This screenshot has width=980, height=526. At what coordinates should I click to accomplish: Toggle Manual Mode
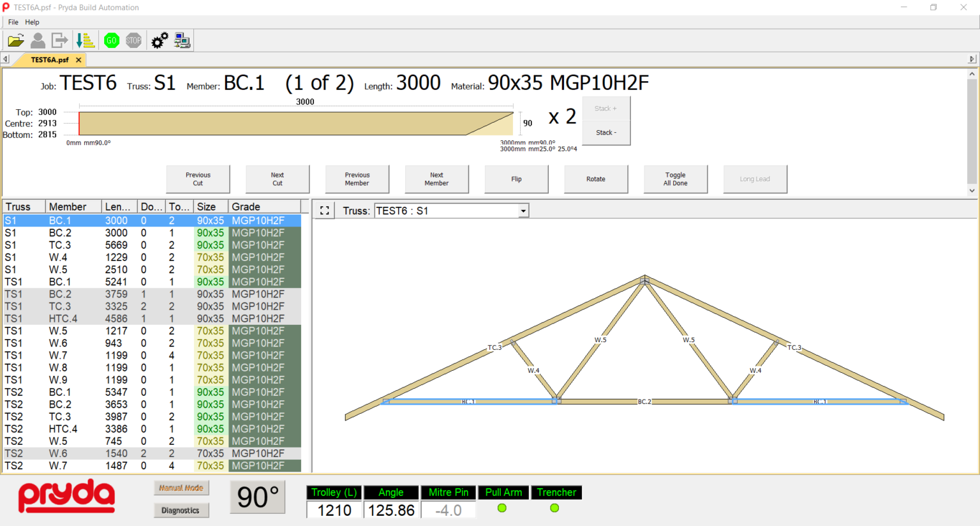(181, 488)
